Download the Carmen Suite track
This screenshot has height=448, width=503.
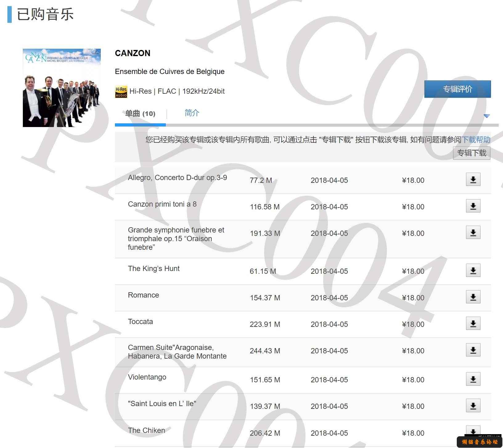tap(473, 350)
